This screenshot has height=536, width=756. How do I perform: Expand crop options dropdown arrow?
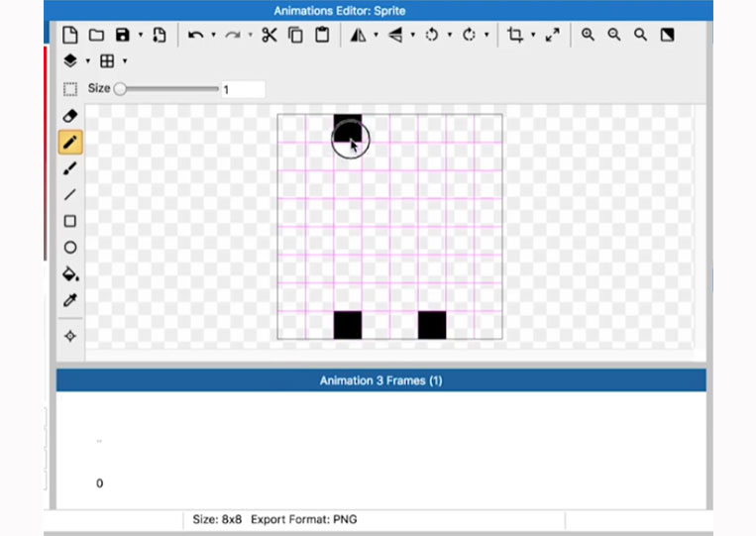[533, 35]
